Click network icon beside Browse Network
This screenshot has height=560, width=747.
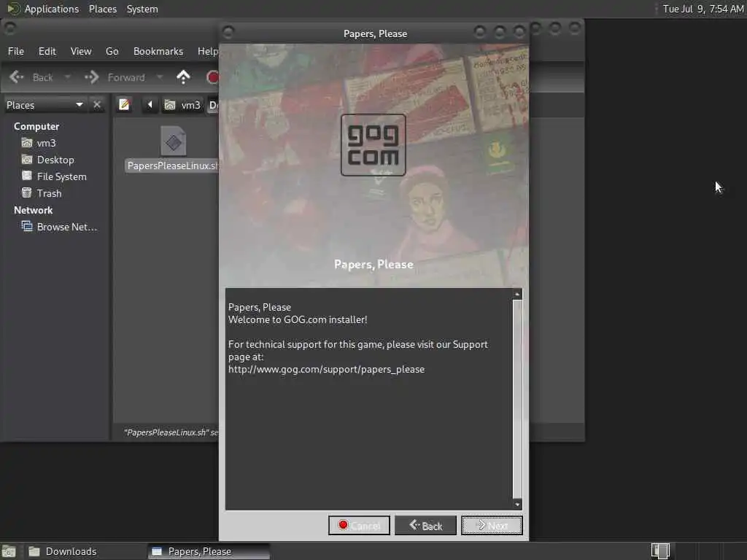pos(27,226)
